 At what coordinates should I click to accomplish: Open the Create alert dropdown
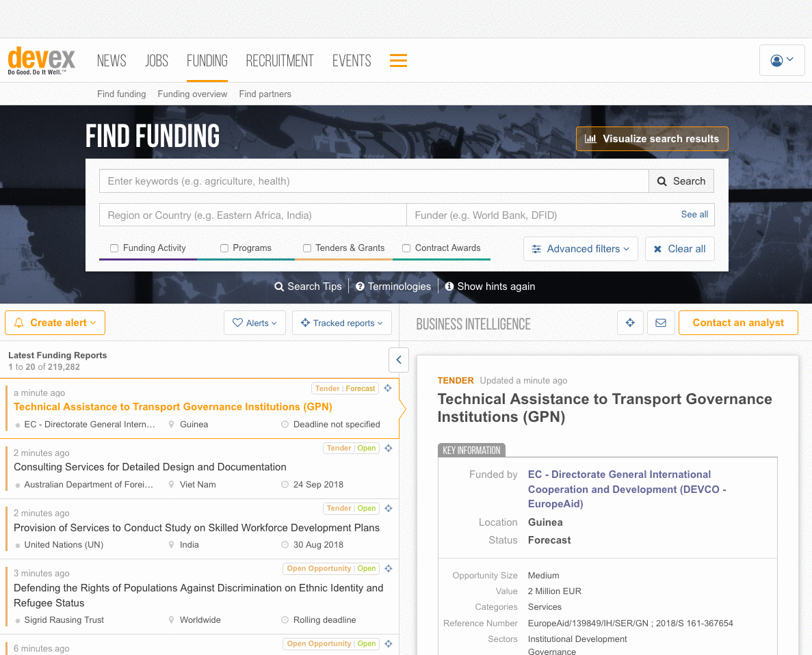coord(55,323)
